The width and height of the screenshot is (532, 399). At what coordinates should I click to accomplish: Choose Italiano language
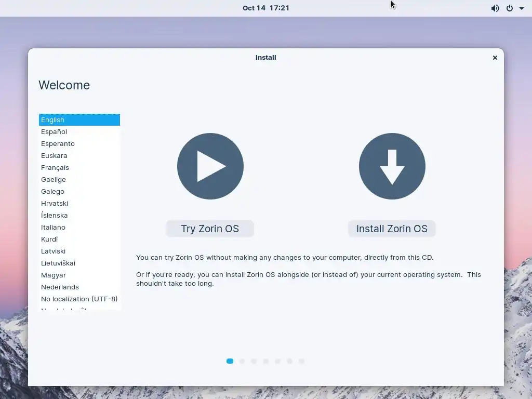coord(79,228)
